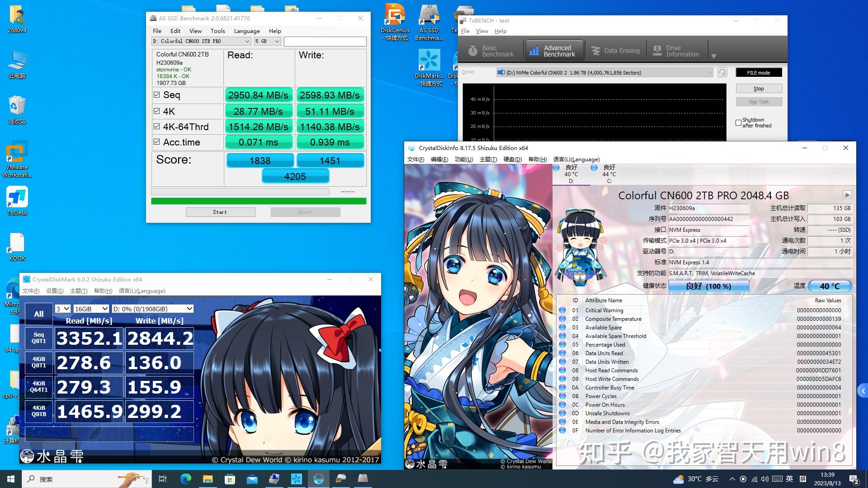Open the drive selector in CrystalDiskMark

[x=151, y=309]
